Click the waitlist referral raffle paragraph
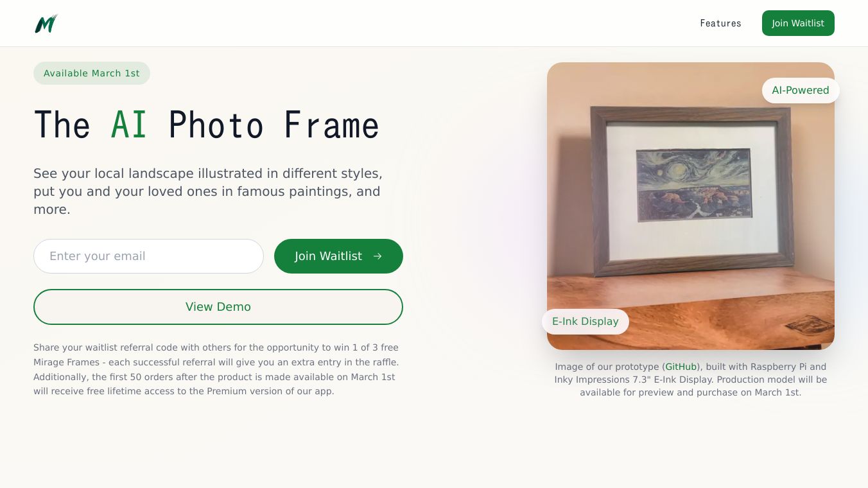The height and width of the screenshot is (488, 868). click(x=216, y=369)
